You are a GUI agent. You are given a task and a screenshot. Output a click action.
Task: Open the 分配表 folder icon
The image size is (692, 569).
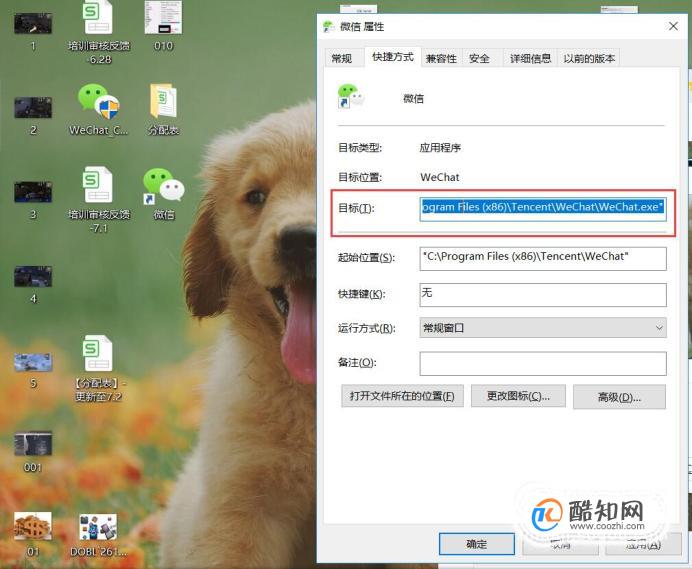tap(163, 101)
